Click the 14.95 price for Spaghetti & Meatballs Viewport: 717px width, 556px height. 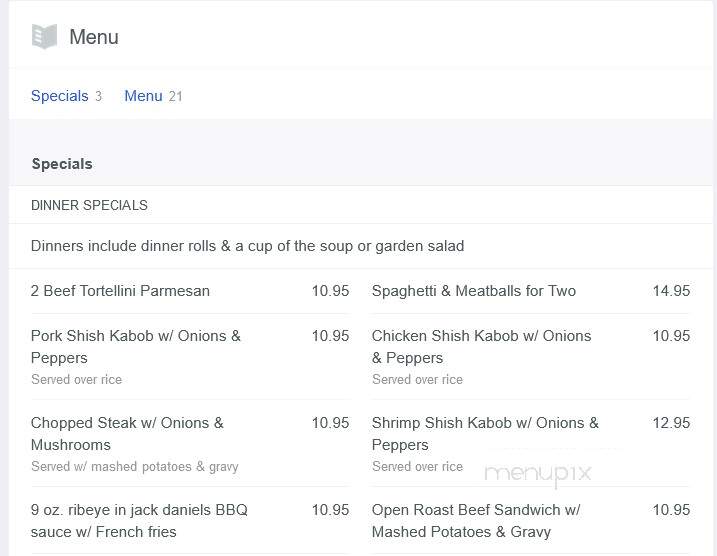point(671,291)
